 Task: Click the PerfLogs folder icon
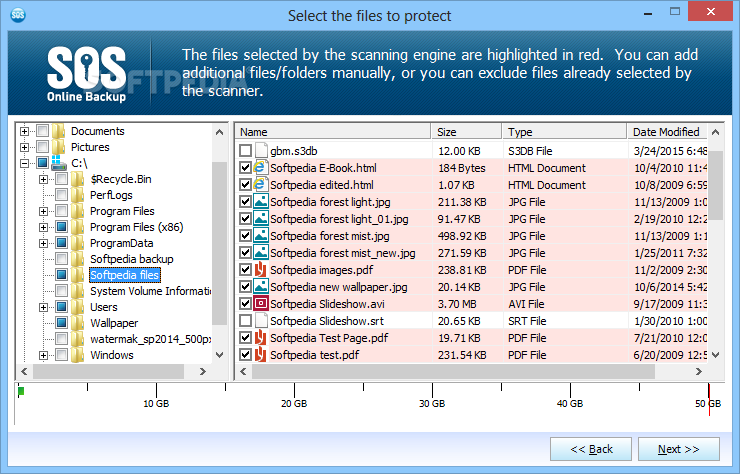click(x=77, y=195)
